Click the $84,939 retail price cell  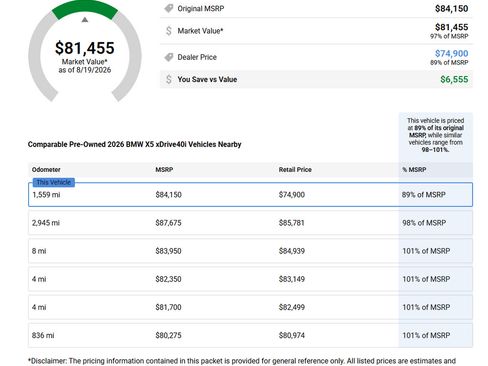[292, 251]
